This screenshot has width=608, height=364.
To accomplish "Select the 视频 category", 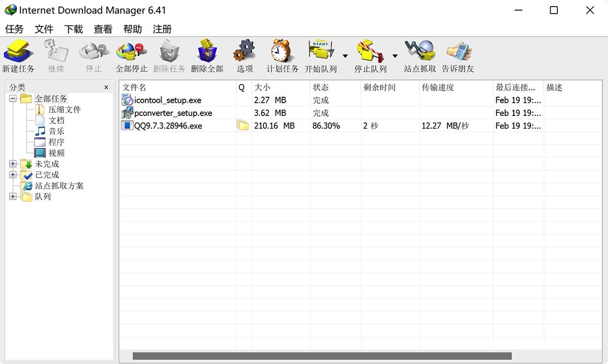I will (x=56, y=153).
